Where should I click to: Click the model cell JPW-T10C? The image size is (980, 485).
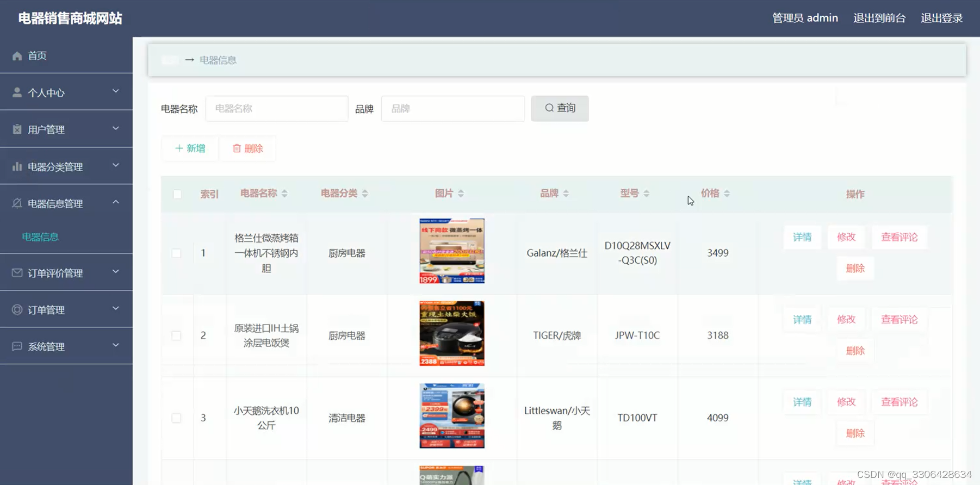click(637, 335)
